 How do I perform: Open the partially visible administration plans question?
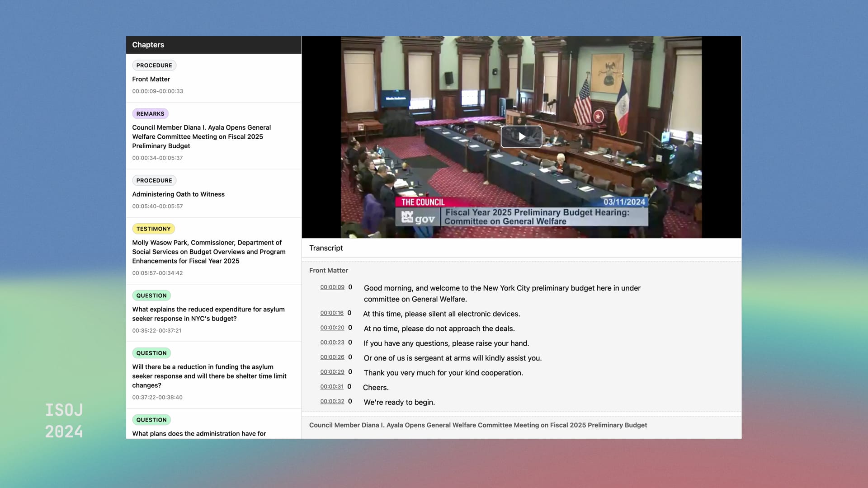(x=199, y=433)
